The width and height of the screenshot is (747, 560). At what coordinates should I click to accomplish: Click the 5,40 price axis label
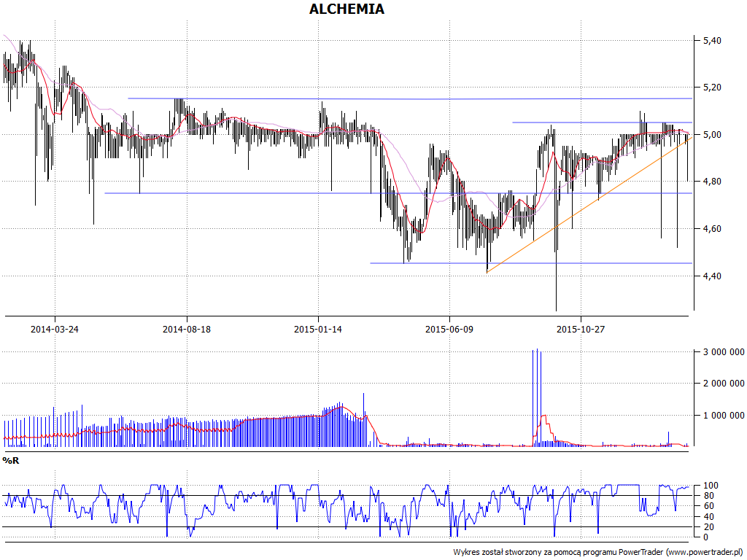pos(712,41)
